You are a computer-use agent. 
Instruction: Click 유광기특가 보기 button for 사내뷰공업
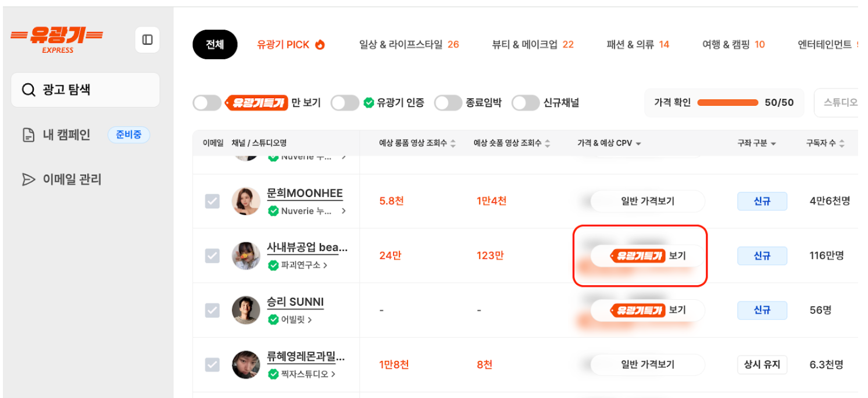pyautogui.click(x=647, y=256)
